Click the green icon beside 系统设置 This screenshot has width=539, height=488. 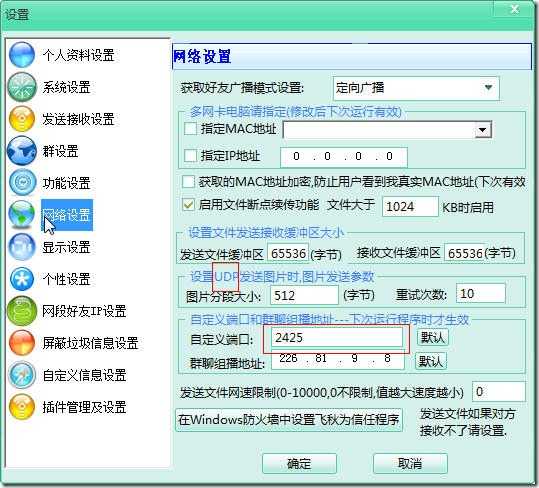pyautogui.click(x=22, y=87)
